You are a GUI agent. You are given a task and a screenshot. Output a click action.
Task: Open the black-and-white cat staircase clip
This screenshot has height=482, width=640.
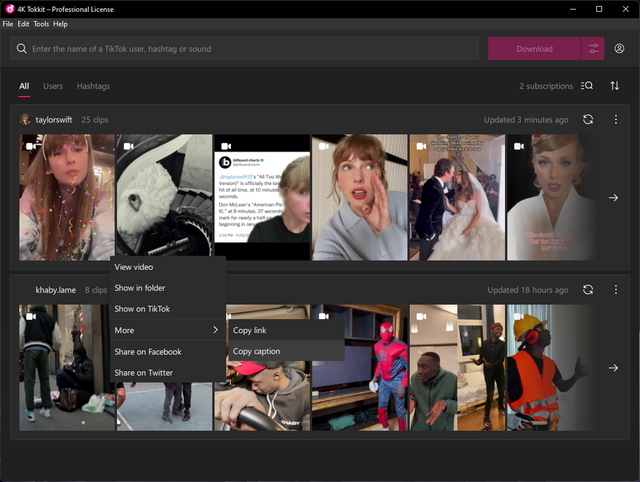click(164, 195)
